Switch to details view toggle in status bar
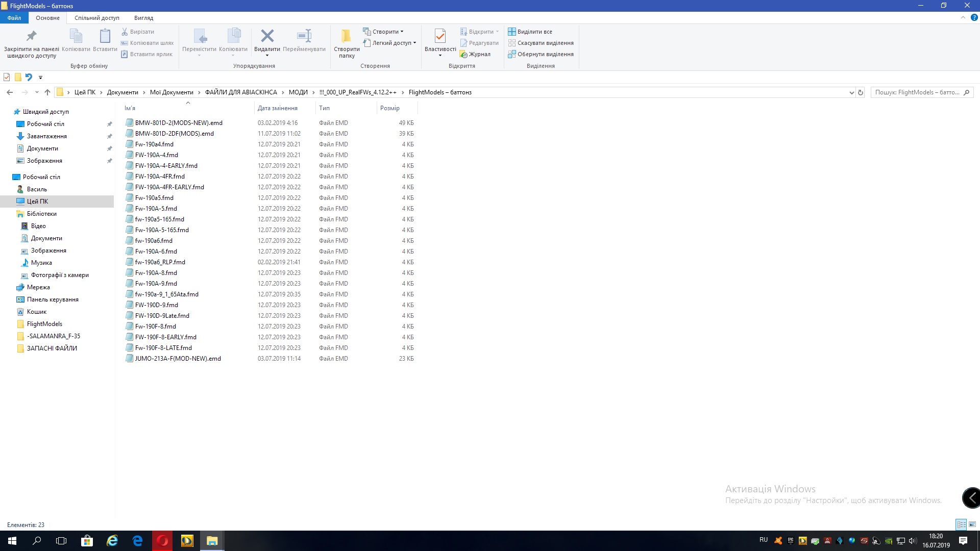The height and width of the screenshot is (551, 980). point(961,524)
